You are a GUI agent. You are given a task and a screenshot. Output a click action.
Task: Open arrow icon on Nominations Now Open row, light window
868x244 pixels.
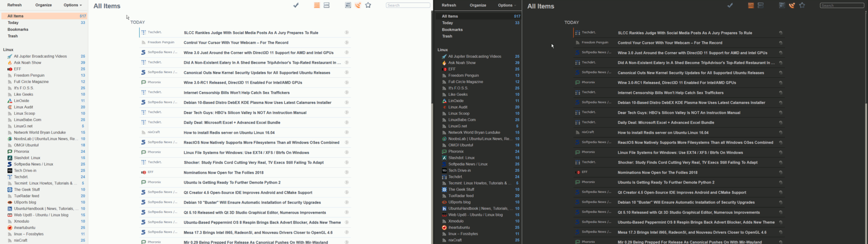pos(347,172)
